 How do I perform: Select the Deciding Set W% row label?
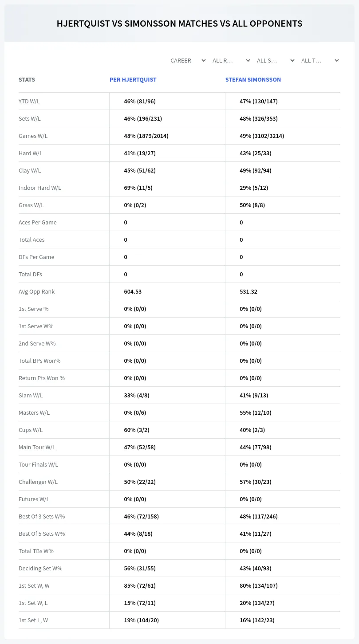click(40, 568)
